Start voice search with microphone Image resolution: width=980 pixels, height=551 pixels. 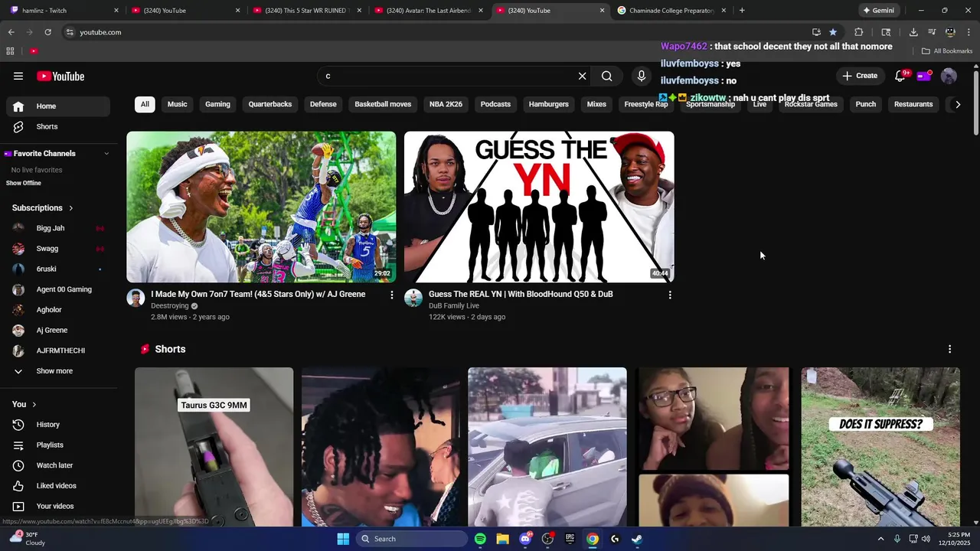[x=642, y=76]
